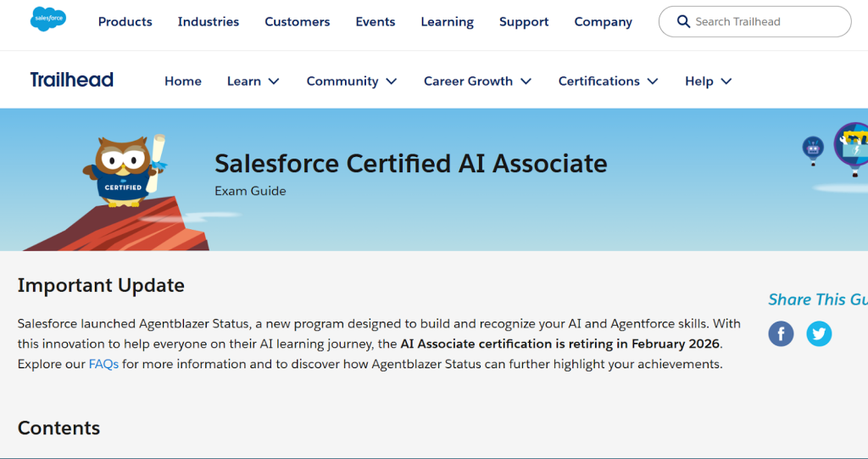Open the Customers menu
Screen dimensions: 868x459
click(298, 21)
